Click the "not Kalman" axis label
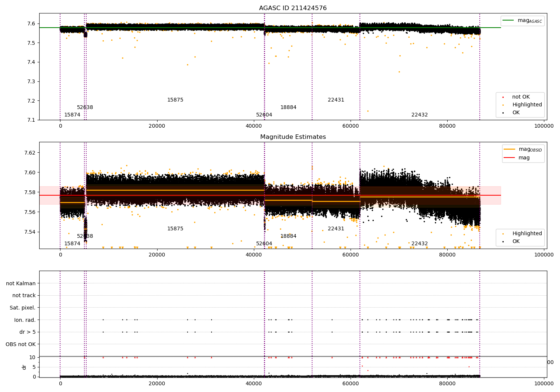This screenshot has height=392, width=560. 21,283
